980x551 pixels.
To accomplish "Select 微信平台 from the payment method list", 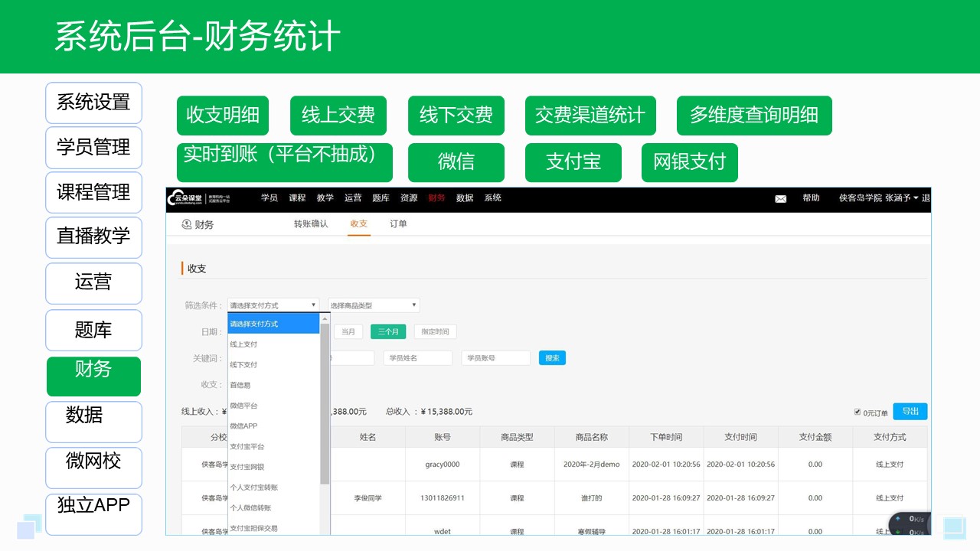I will (243, 406).
